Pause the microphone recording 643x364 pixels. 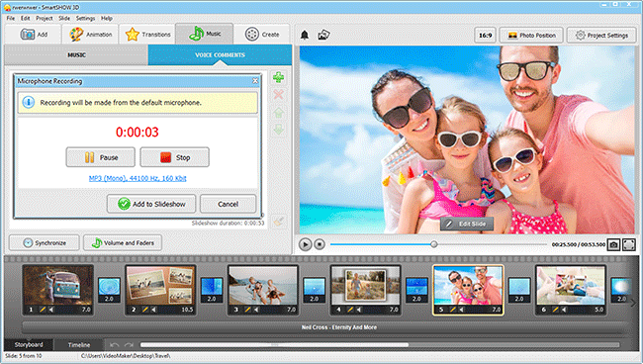pos(101,157)
